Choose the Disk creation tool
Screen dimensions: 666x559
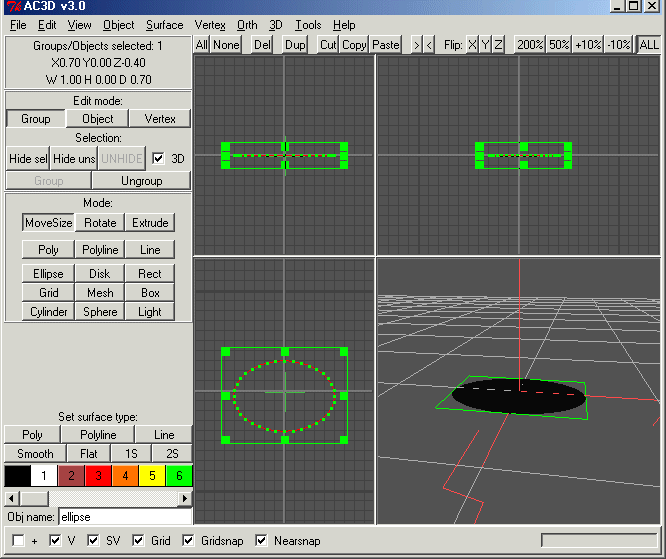tap(100, 274)
